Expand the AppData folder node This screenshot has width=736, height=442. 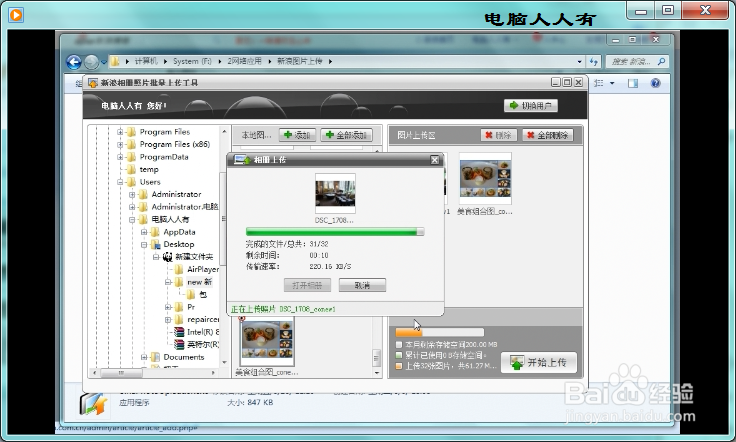click(x=144, y=232)
